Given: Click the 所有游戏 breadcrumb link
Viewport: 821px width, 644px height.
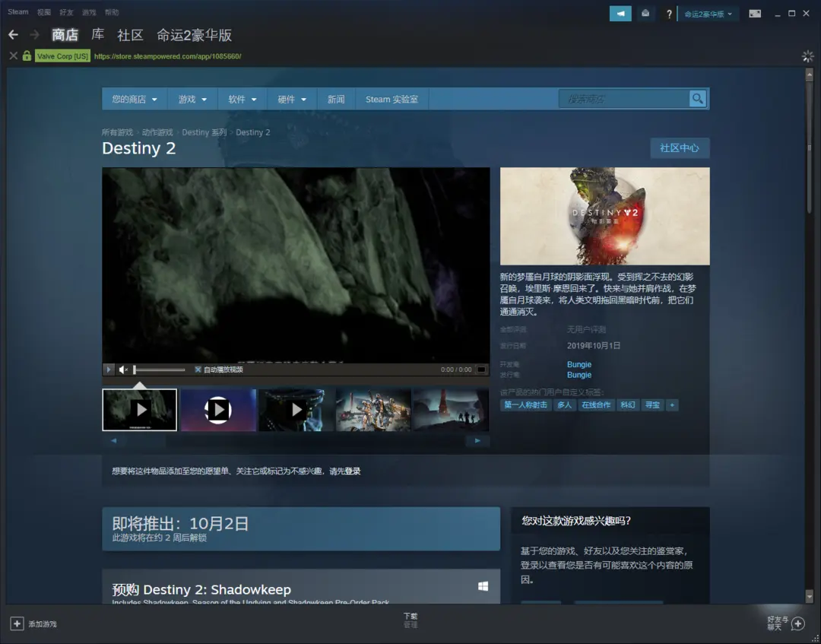Looking at the screenshot, I should pos(117,132).
